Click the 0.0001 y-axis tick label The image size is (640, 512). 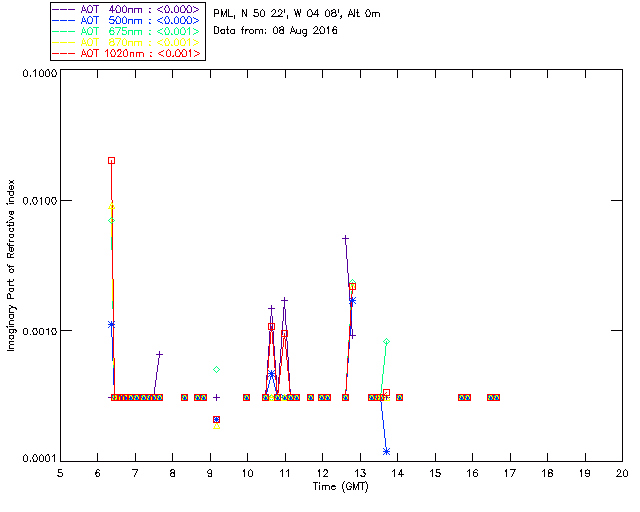[x=39, y=459]
